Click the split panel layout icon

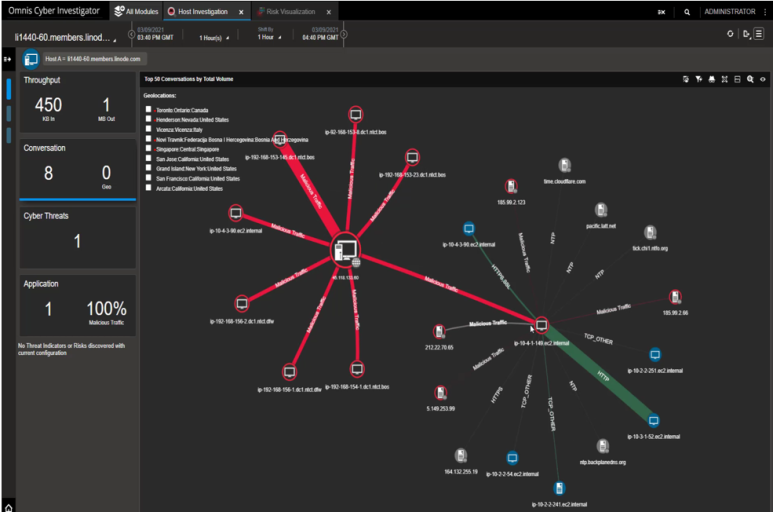click(738, 79)
